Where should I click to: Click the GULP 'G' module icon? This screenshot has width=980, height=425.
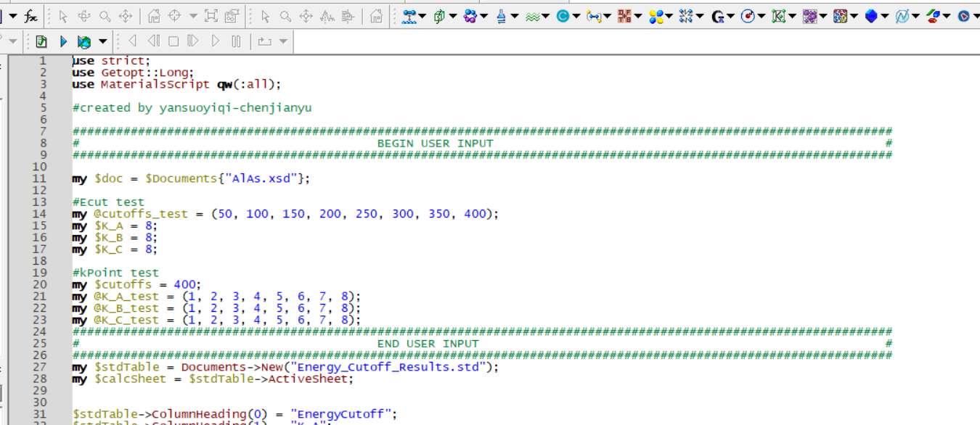pyautogui.click(x=717, y=16)
